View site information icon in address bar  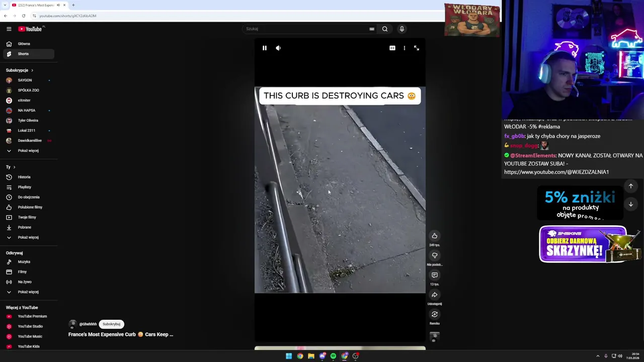tap(34, 16)
